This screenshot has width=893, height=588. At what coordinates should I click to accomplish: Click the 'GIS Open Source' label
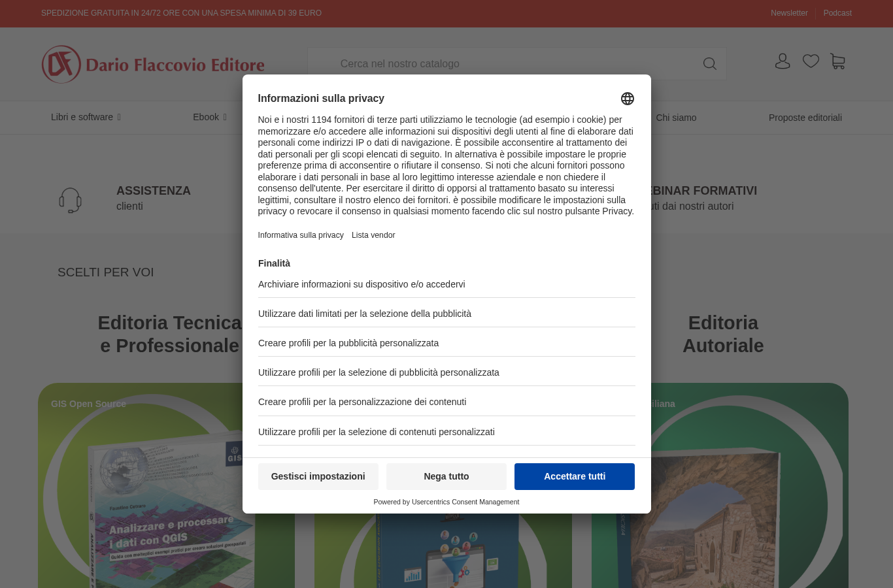(89, 404)
